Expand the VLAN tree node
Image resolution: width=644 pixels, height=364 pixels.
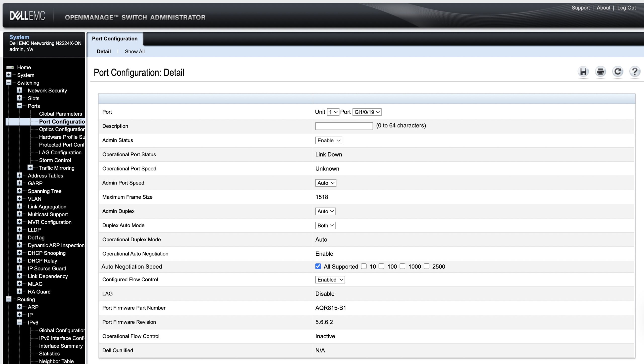click(x=19, y=199)
